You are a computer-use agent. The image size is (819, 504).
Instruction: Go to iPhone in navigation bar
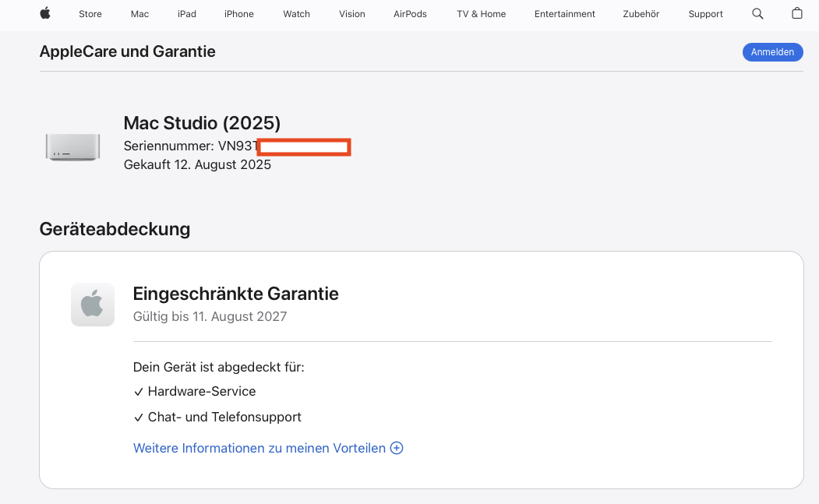click(x=238, y=14)
